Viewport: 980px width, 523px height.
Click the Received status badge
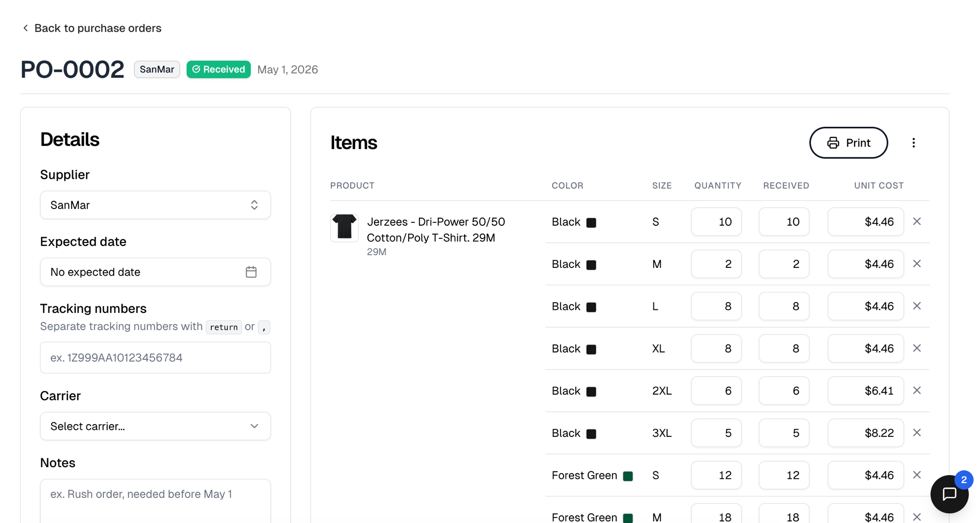(219, 70)
